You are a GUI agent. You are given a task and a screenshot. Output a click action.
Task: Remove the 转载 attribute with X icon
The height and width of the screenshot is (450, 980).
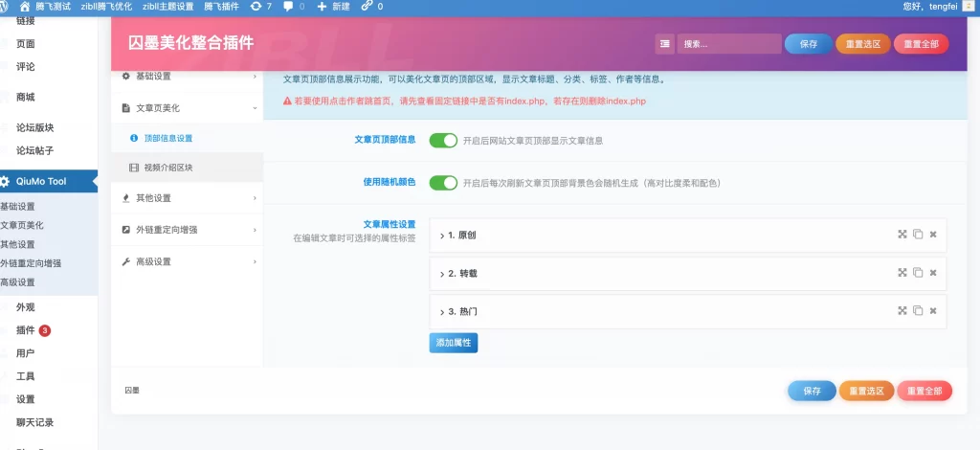pyautogui.click(x=933, y=273)
